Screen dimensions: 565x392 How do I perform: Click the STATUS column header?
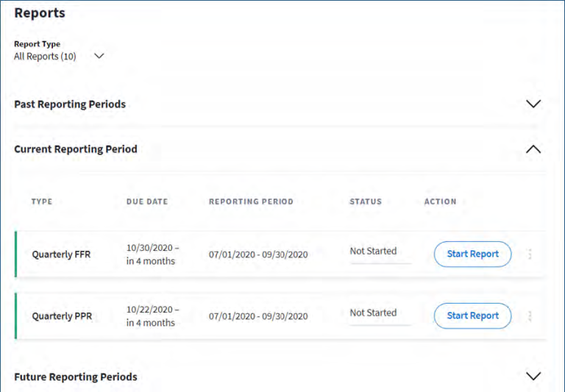click(366, 202)
